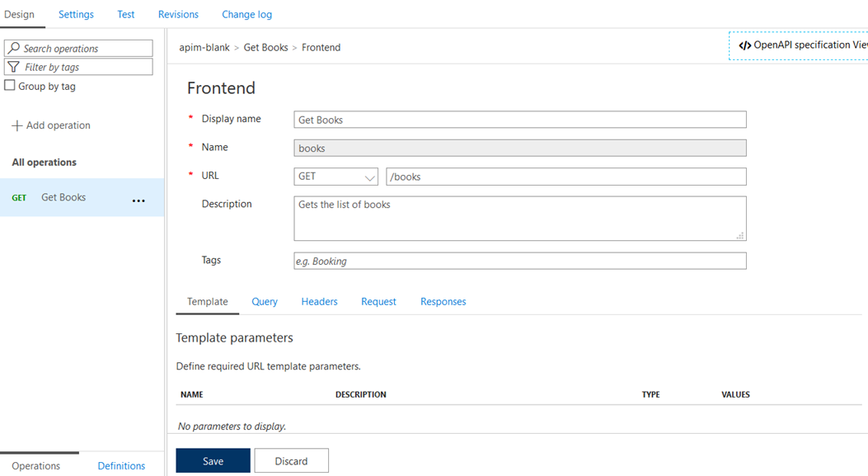This screenshot has width=868, height=476.
Task: Open the Headers tab
Action: click(x=319, y=301)
